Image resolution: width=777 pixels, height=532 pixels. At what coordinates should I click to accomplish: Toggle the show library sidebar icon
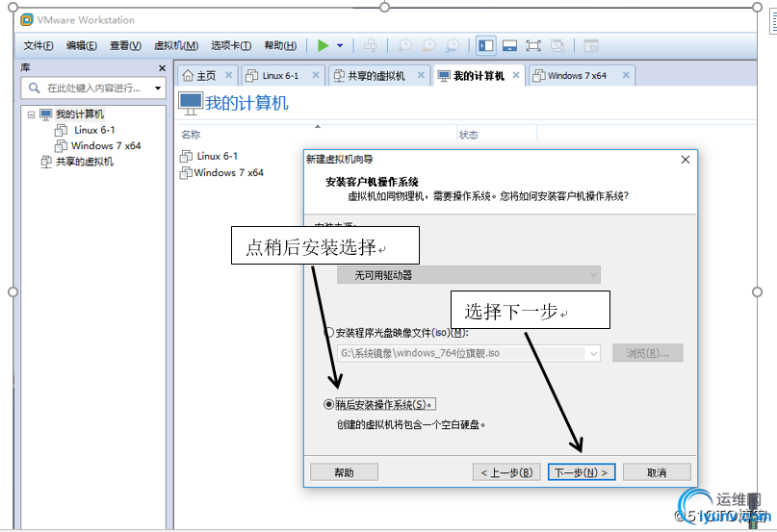pos(485,45)
